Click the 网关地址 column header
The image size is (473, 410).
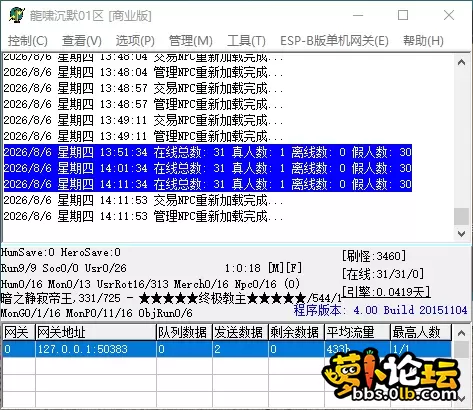(x=96, y=332)
